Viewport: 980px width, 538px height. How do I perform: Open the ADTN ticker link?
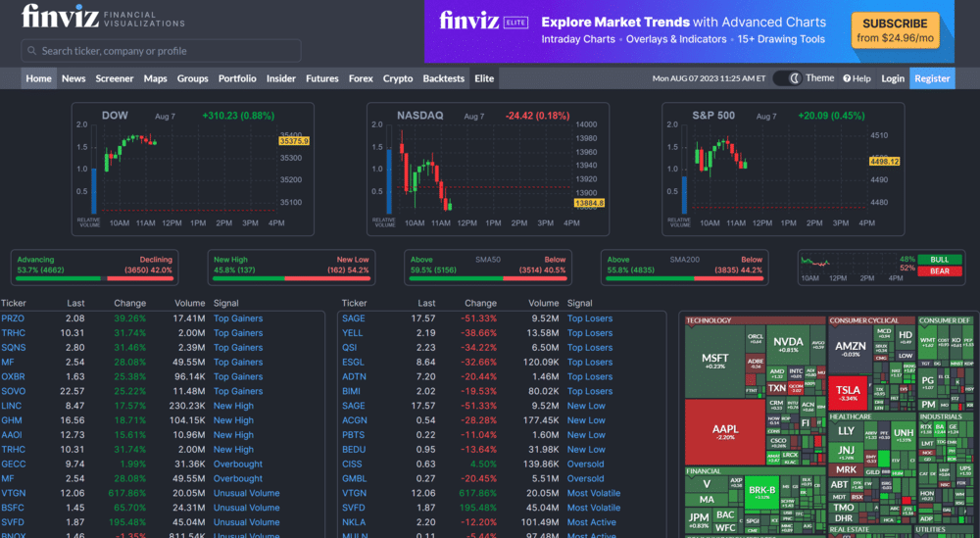click(354, 376)
